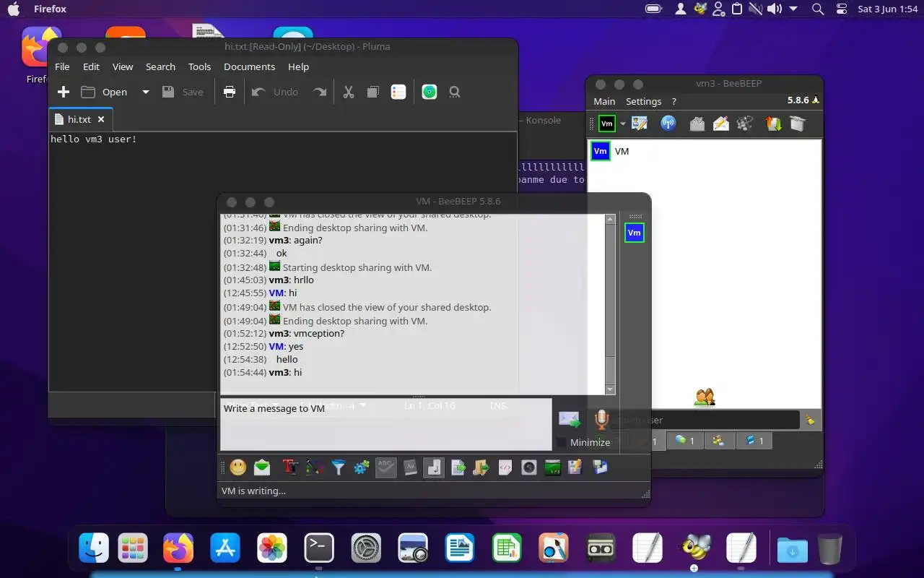Click the redo arrow in Pluma toolbar
Viewport: 924px width, 578px height.
coord(319,92)
